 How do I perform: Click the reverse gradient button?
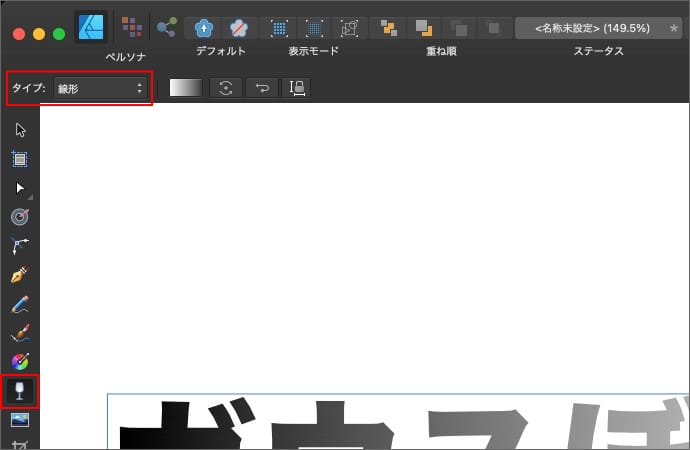pyautogui.click(x=262, y=88)
